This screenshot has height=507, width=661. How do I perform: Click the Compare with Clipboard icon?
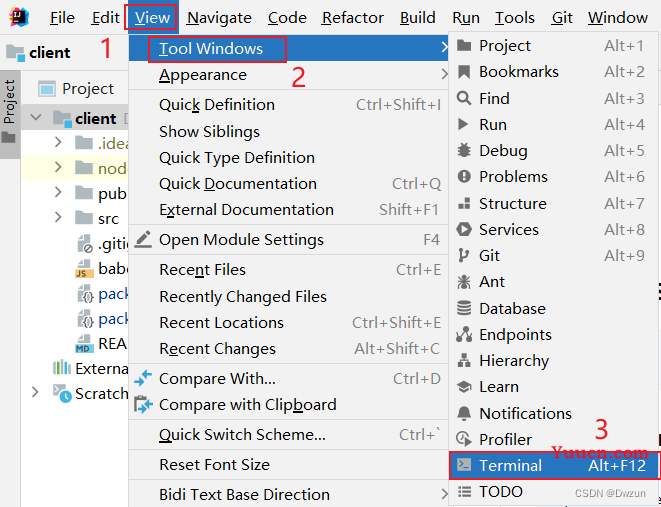(143, 405)
